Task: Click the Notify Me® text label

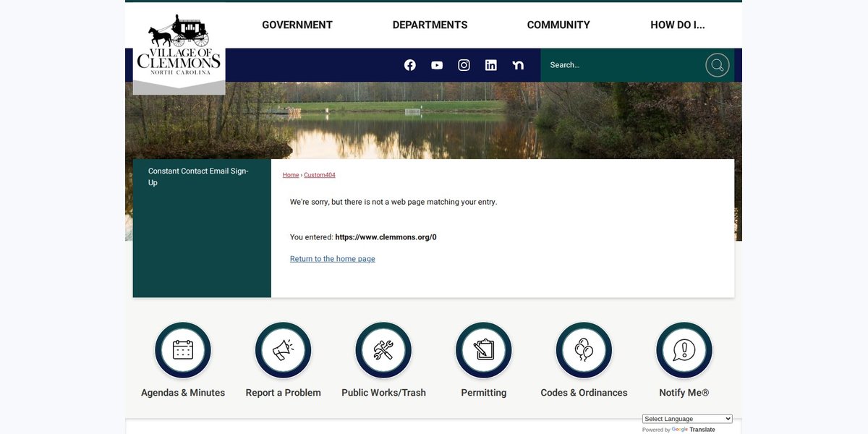Action: [x=684, y=393]
